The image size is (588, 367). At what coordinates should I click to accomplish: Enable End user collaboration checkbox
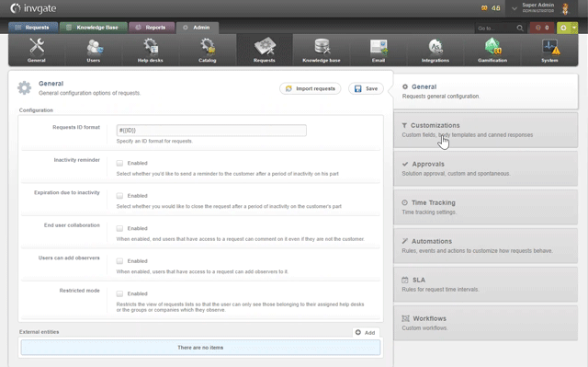119,228
